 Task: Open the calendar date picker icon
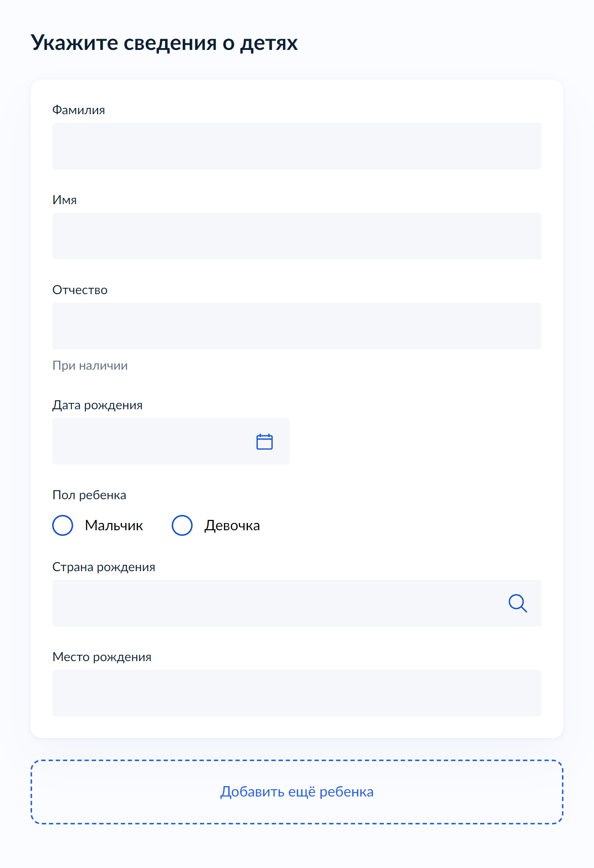[265, 442]
